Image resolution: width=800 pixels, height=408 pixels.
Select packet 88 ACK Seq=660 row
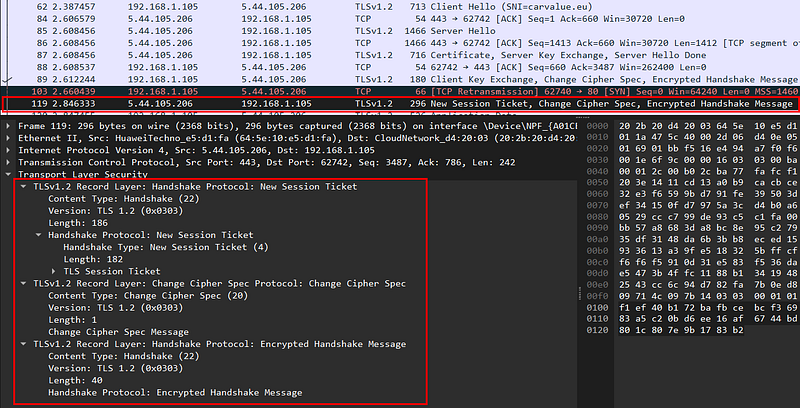coord(400,67)
